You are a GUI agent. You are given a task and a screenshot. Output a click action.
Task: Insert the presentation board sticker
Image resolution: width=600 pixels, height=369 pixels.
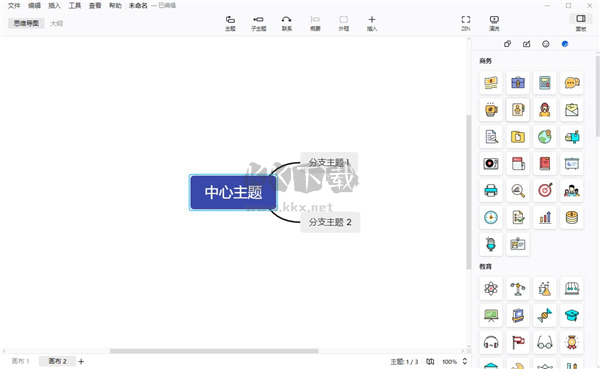tap(572, 163)
